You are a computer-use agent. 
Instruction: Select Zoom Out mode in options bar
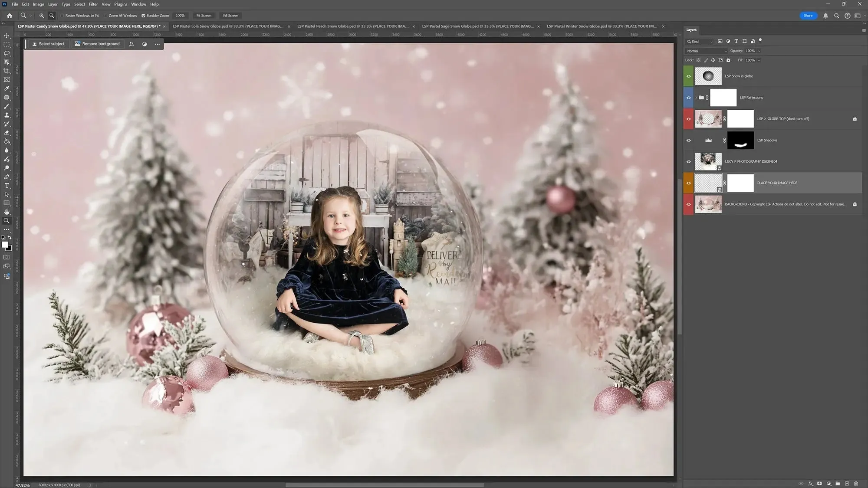click(52, 16)
